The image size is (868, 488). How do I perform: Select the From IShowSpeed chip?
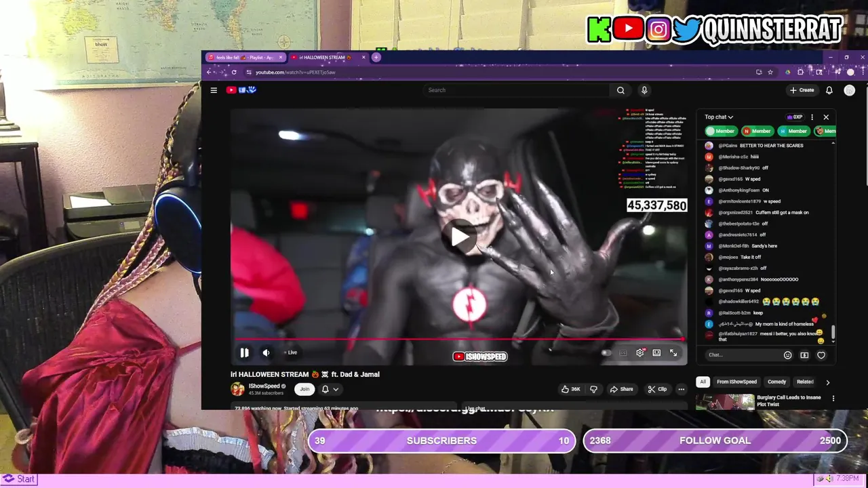pyautogui.click(x=736, y=382)
